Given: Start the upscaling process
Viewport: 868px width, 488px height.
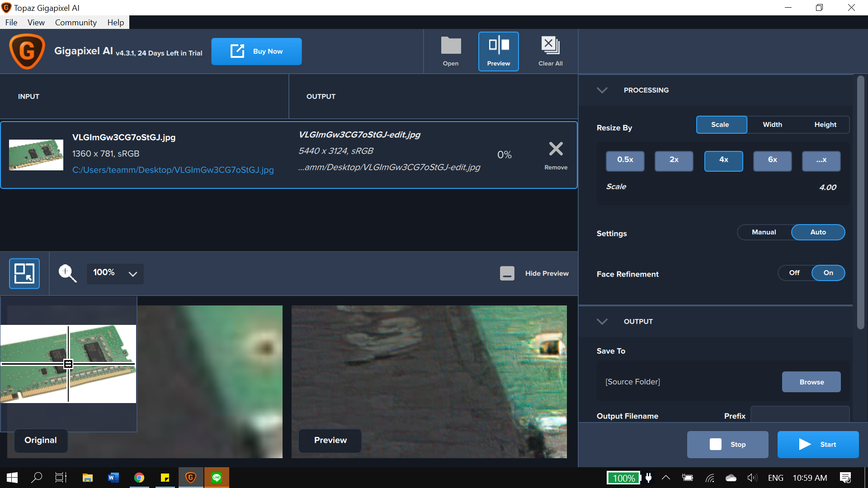Looking at the screenshot, I should [x=818, y=445].
